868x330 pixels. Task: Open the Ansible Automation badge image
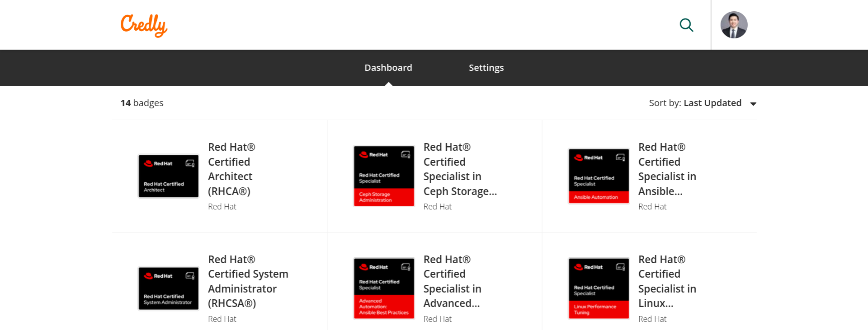point(599,176)
